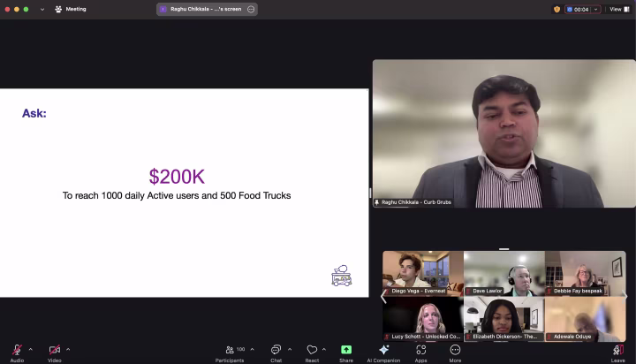
Task: Click the participant count 100
Action: [x=240, y=349]
